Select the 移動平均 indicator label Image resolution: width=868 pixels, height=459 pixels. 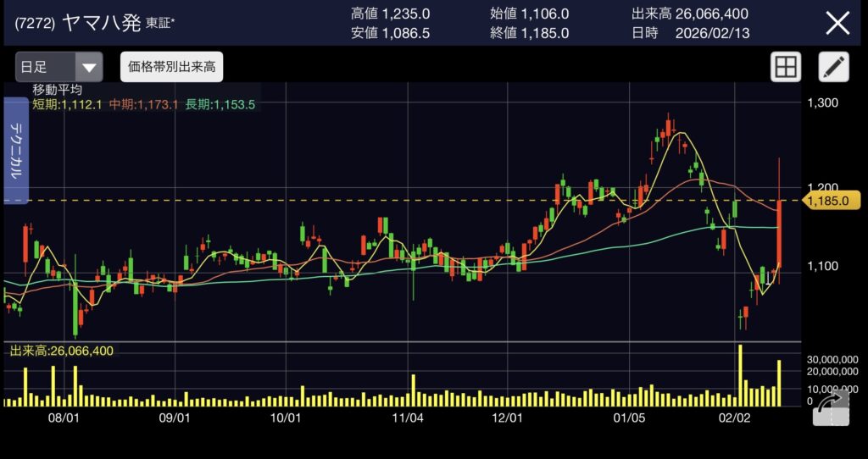[x=57, y=90]
